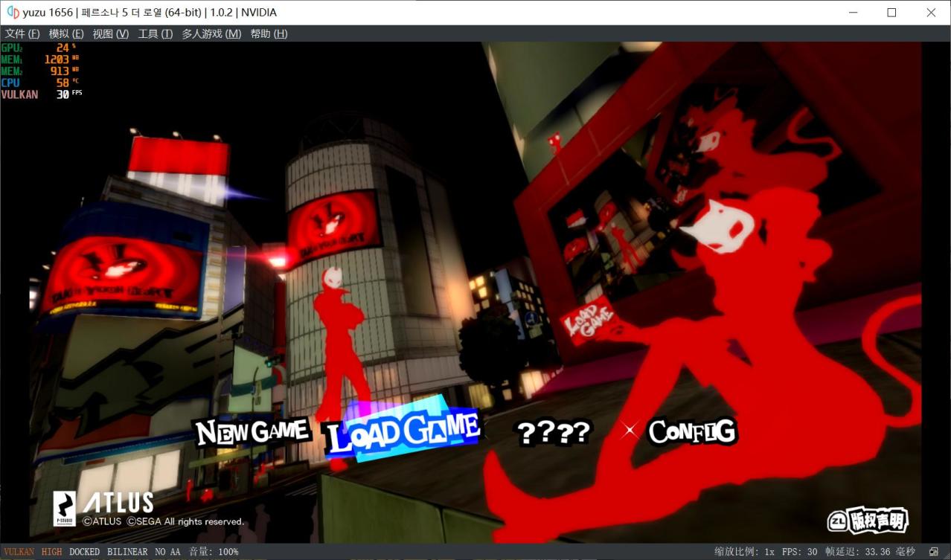Click the ©ATLUS ©SEGA All rights reserved text
The height and width of the screenshot is (560, 951).
point(163,522)
